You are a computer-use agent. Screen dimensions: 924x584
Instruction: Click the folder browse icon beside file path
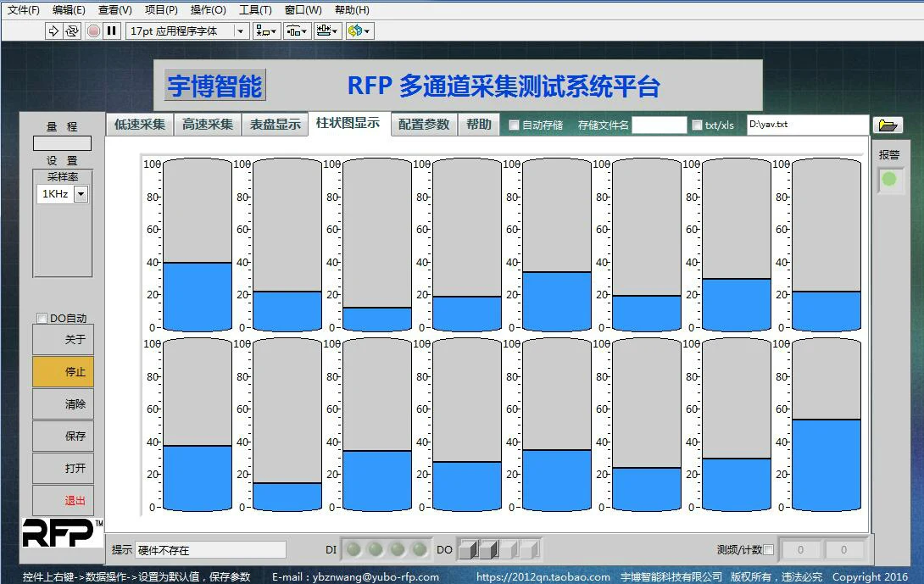click(888, 125)
